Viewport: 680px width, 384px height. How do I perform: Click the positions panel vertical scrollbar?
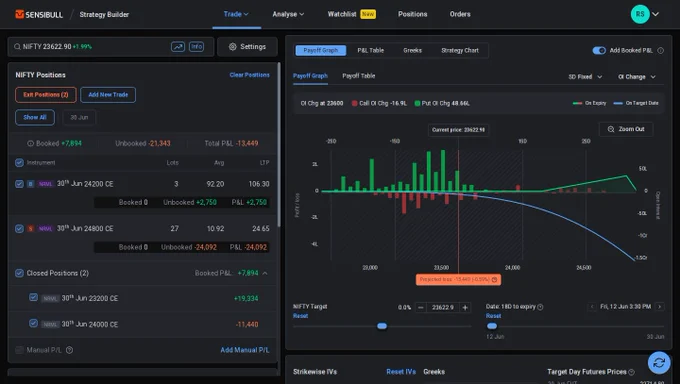pyautogui.click(x=278, y=145)
